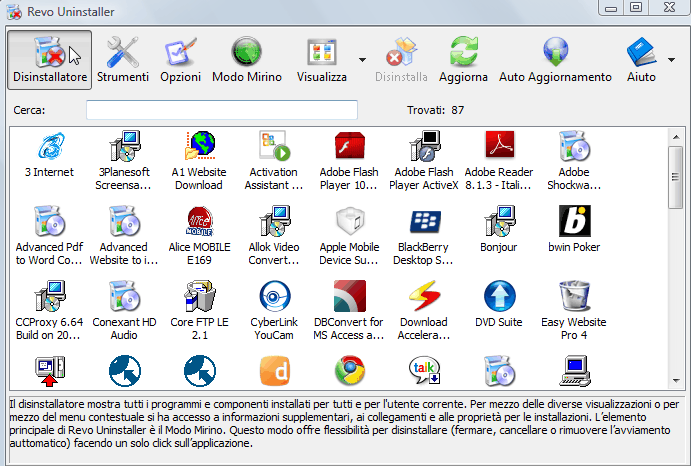
Task: Open the Strumenti tools button
Action: click(x=123, y=60)
